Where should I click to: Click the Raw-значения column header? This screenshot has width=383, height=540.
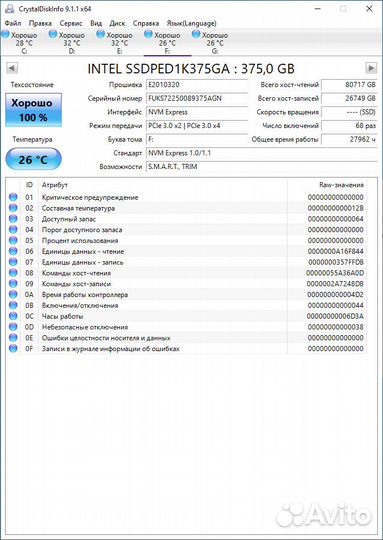[327, 185]
